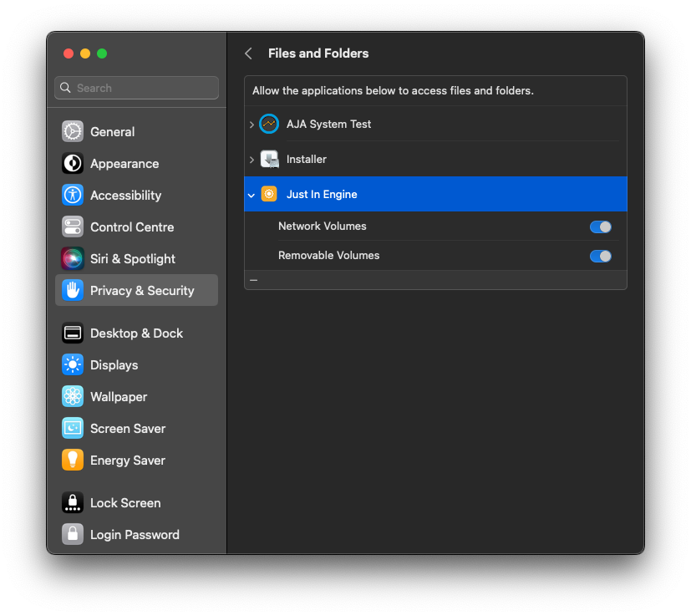Click the Privacy & Security hand icon

73,290
